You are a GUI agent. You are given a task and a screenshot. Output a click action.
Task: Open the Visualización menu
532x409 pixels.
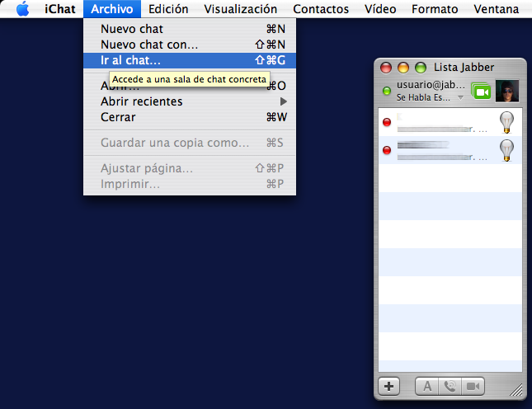point(241,9)
